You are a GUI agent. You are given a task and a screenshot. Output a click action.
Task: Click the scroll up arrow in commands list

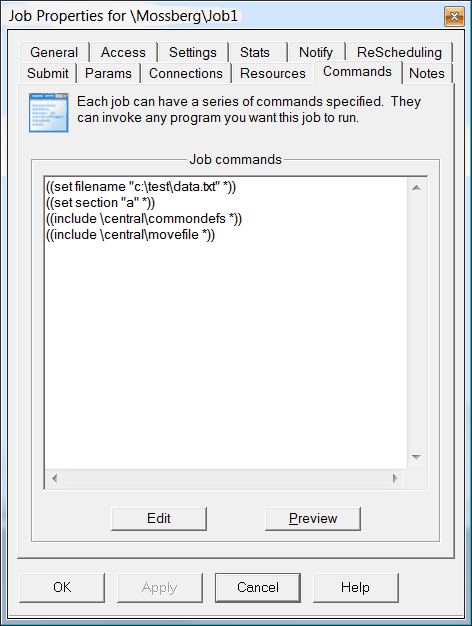(x=416, y=188)
